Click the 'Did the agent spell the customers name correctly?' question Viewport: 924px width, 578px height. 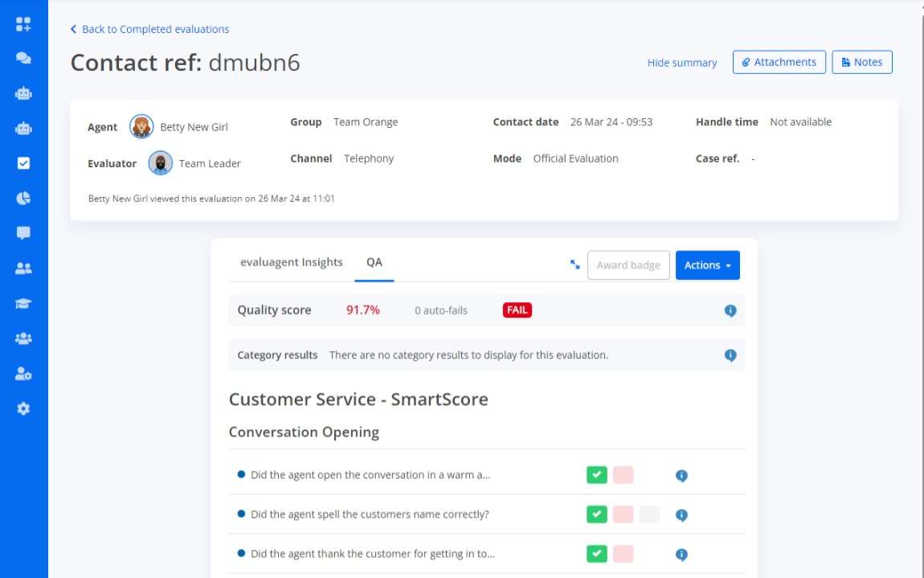coord(370,514)
